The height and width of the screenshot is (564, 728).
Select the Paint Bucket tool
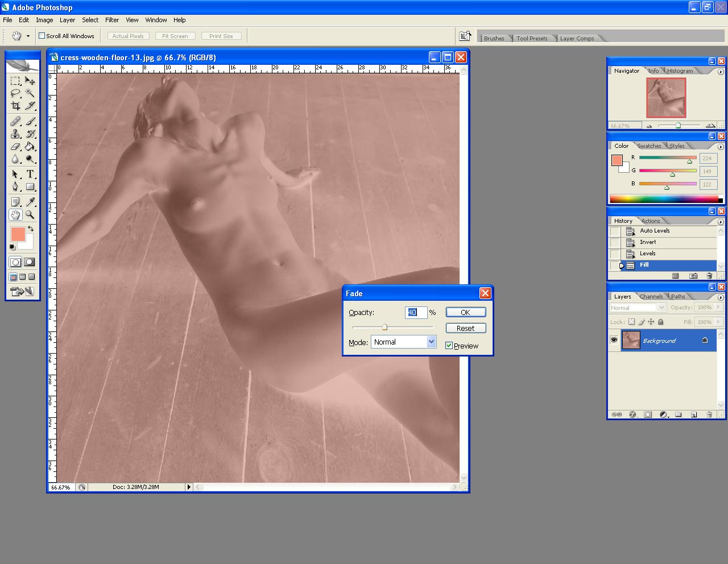[x=30, y=147]
